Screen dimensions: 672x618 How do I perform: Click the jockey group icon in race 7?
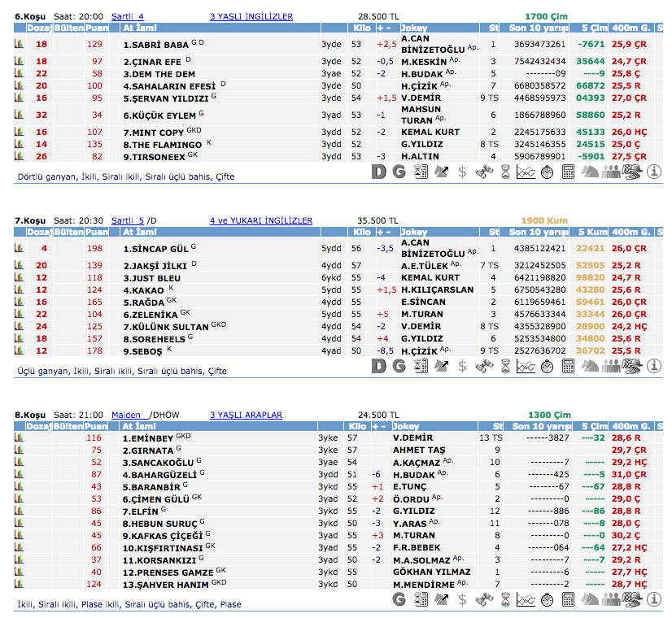(x=610, y=367)
